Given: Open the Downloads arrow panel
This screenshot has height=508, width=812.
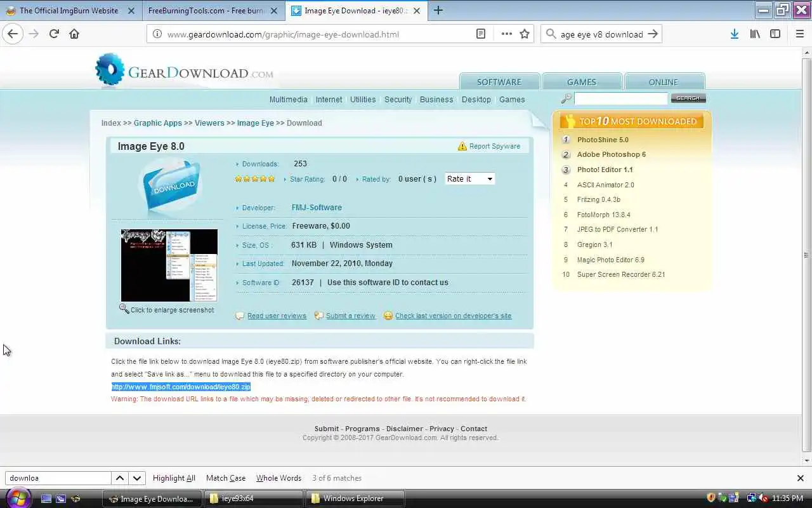Looking at the screenshot, I should coord(734,34).
